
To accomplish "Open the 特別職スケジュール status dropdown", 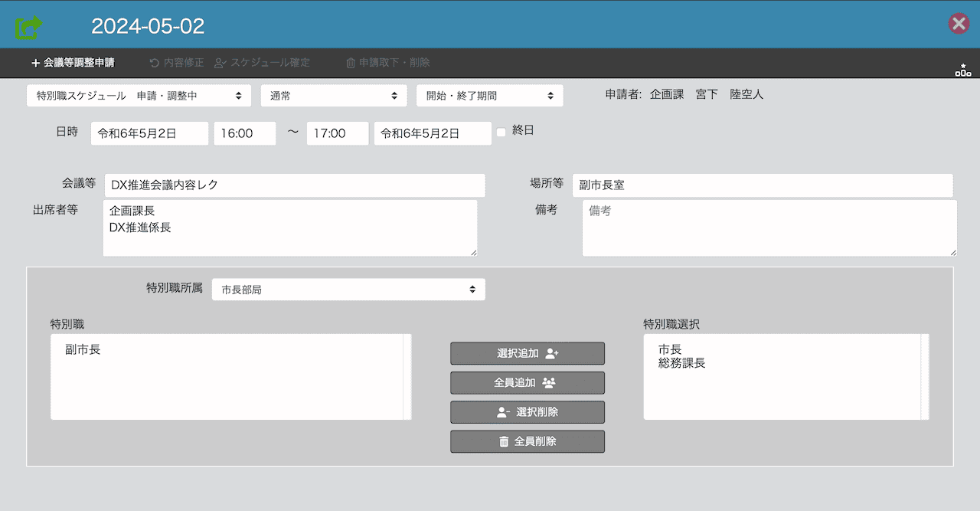I will (139, 96).
